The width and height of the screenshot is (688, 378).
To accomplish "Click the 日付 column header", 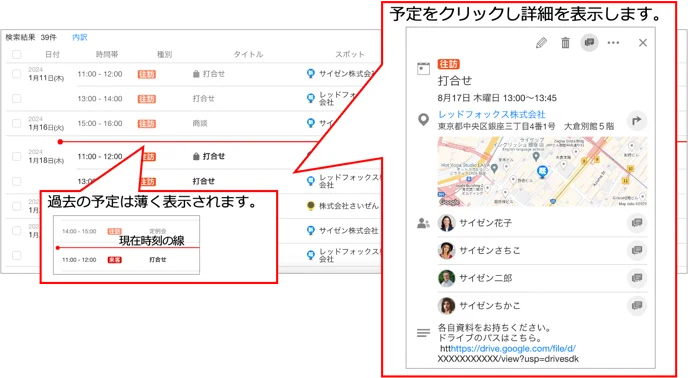I will [52, 54].
